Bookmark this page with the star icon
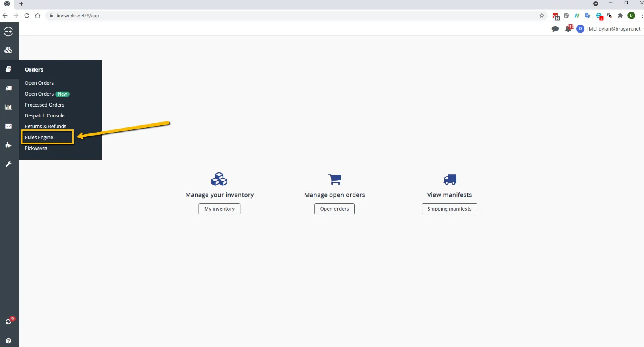This screenshot has height=347, width=644. pos(542,16)
